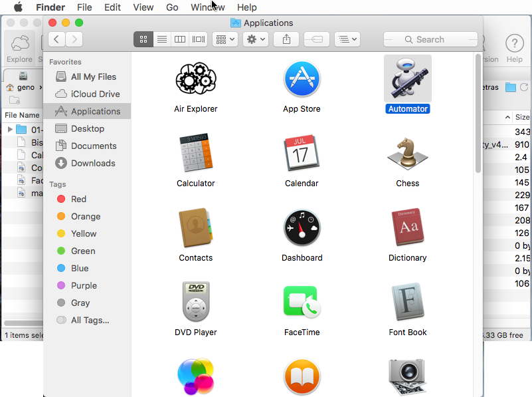This screenshot has width=532, height=397.
Task: Switch to list view
Action: [162, 39]
